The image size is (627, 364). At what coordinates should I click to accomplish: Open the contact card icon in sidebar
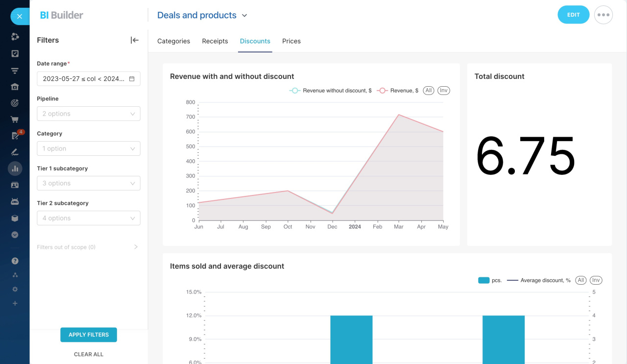(x=15, y=185)
